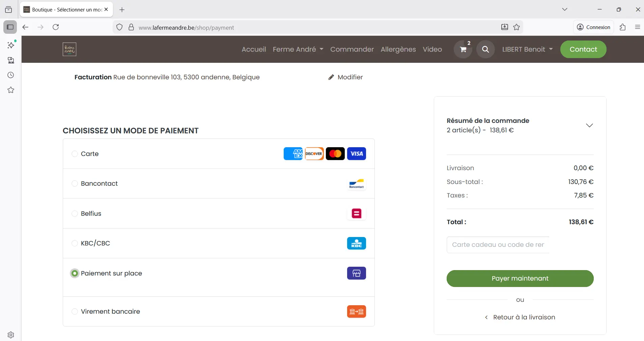Click the gift card code field
This screenshot has height=341, width=644.
pos(498,245)
